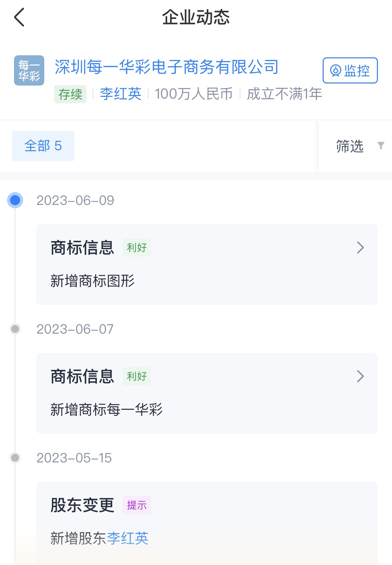Tap the back arrow icon

[19, 17]
